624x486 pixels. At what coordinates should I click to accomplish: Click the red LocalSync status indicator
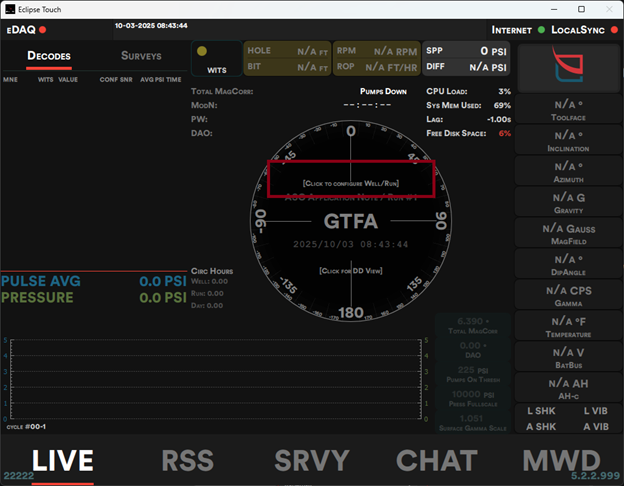tap(612, 30)
